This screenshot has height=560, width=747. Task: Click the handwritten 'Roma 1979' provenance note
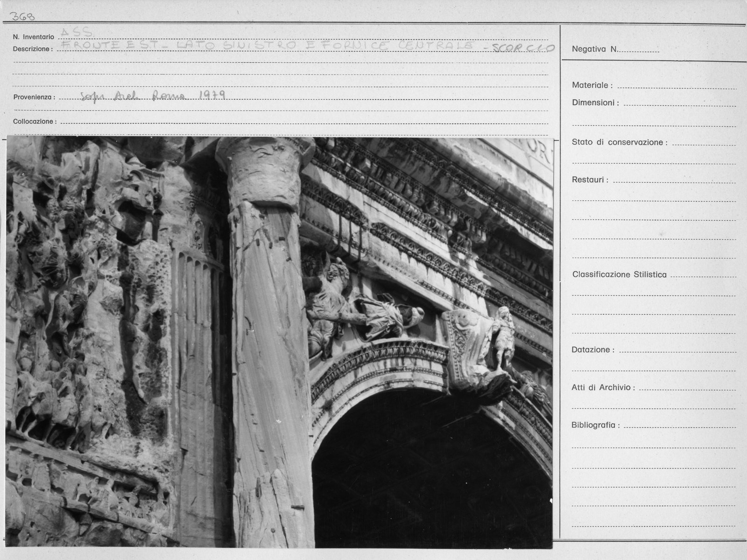[189, 96]
